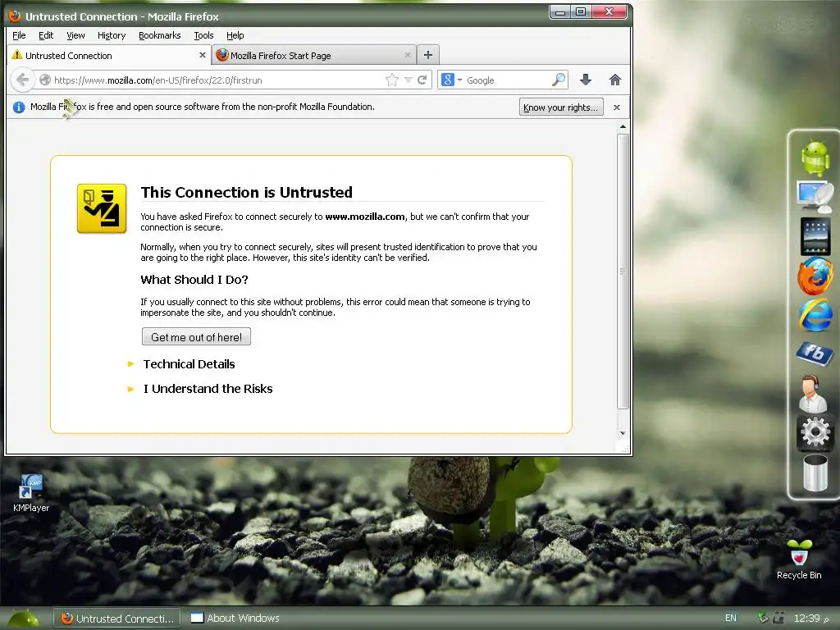The height and width of the screenshot is (630, 840).
Task: Open the Tools menu
Action: 203,35
